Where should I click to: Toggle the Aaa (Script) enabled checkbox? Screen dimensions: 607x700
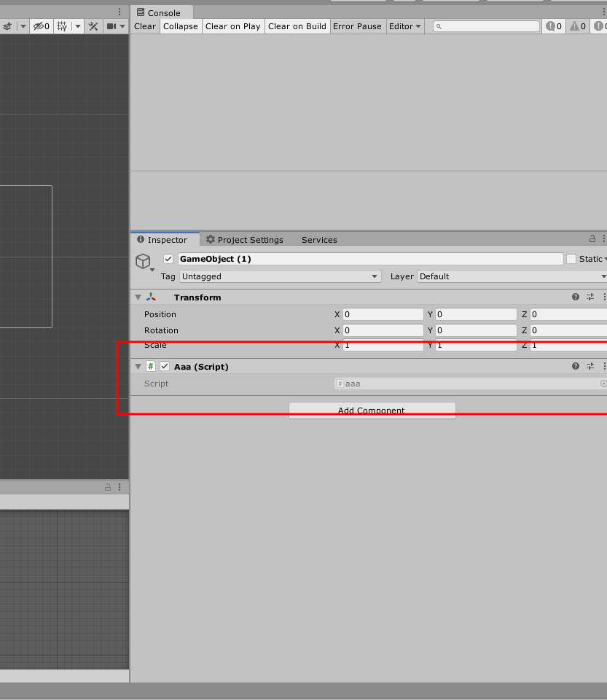(165, 367)
